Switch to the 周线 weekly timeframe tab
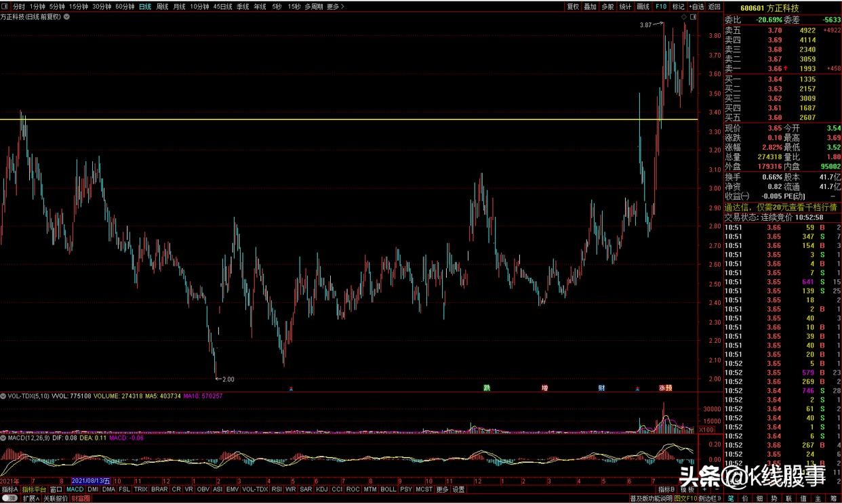 coord(163,6)
